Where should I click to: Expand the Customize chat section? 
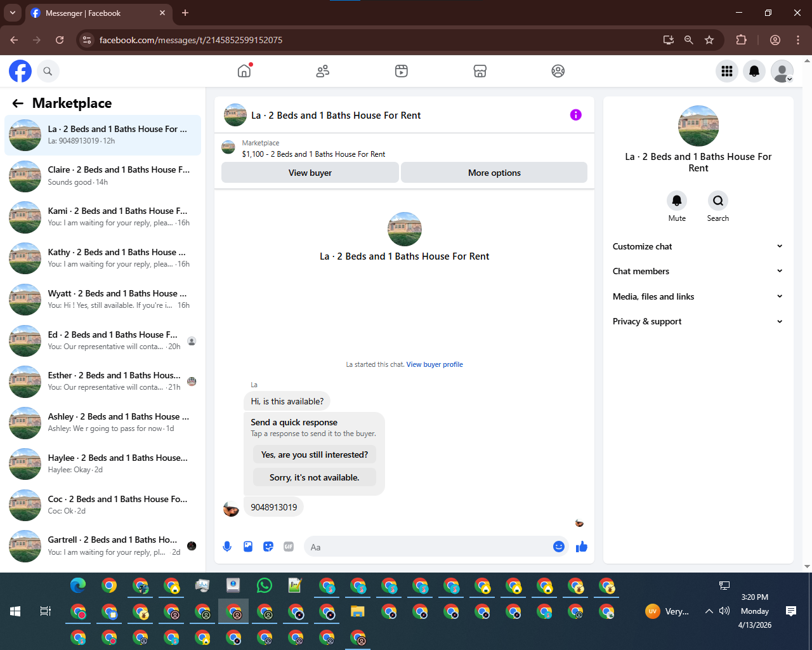pyautogui.click(x=698, y=246)
